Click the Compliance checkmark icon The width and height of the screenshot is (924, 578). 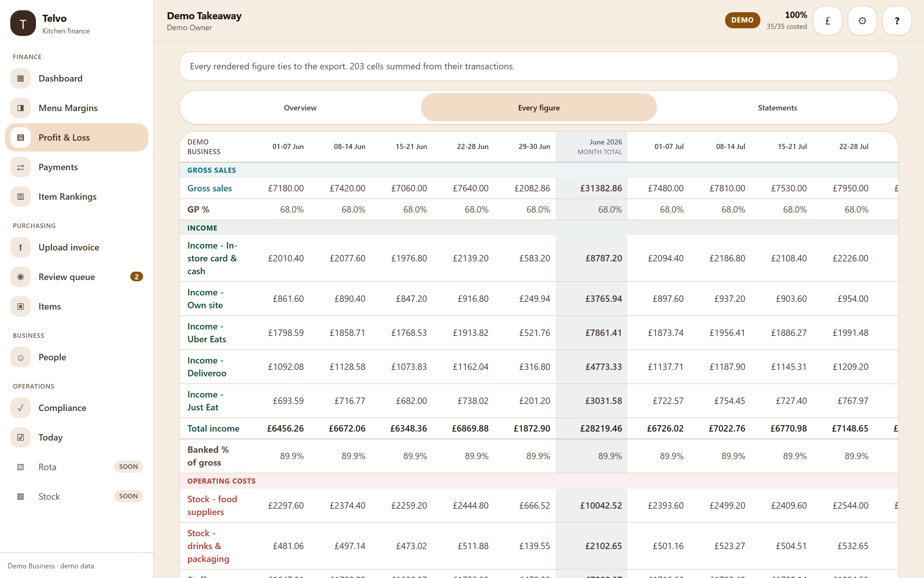[x=21, y=408]
